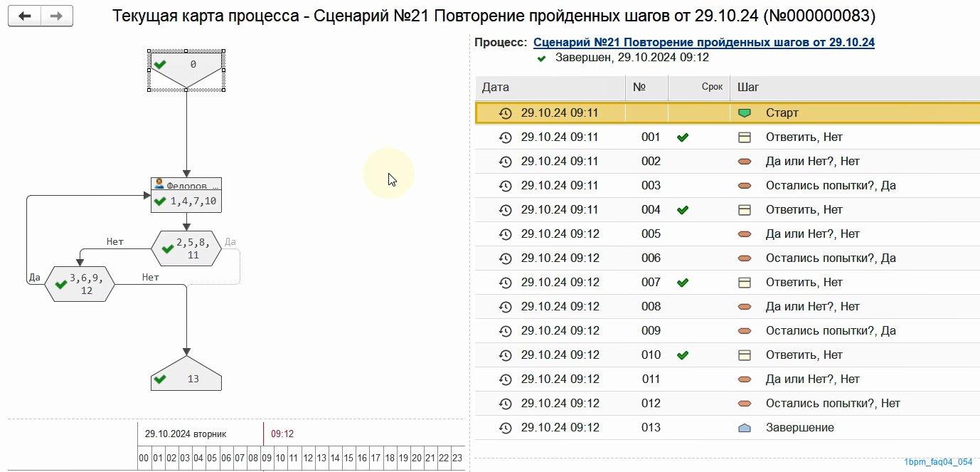Click the Нет label on lower branch
980x472 pixels.
pyautogui.click(x=150, y=278)
